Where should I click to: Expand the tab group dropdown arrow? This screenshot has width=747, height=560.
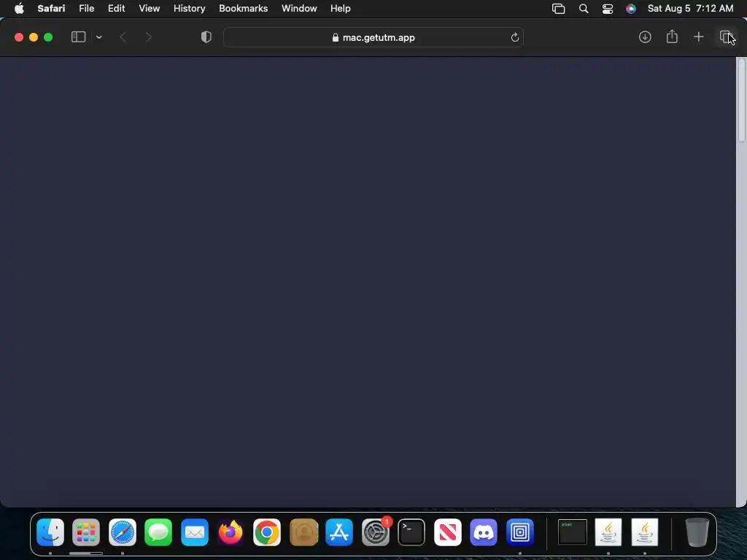[99, 37]
